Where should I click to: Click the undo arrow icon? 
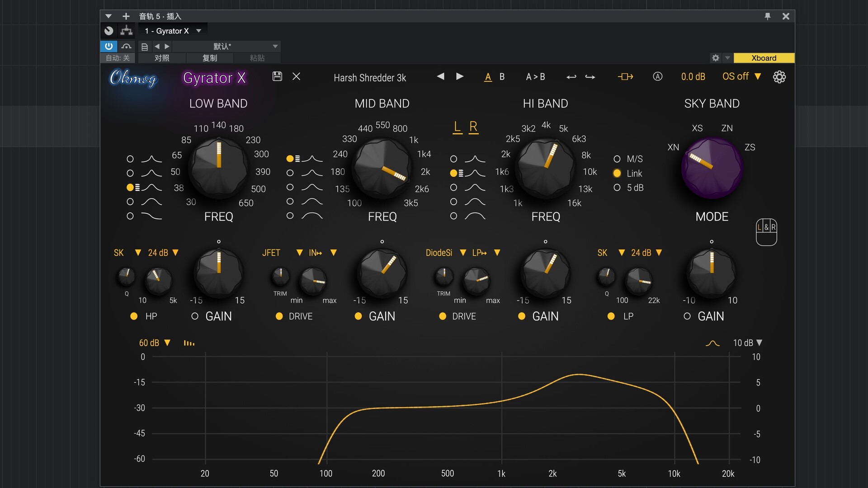[x=571, y=77]
